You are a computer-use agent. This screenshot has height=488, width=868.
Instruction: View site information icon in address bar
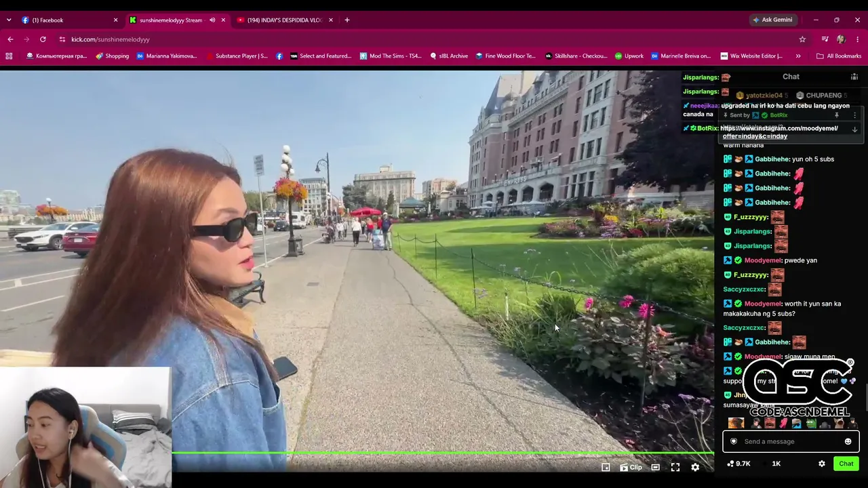(62, 39)
